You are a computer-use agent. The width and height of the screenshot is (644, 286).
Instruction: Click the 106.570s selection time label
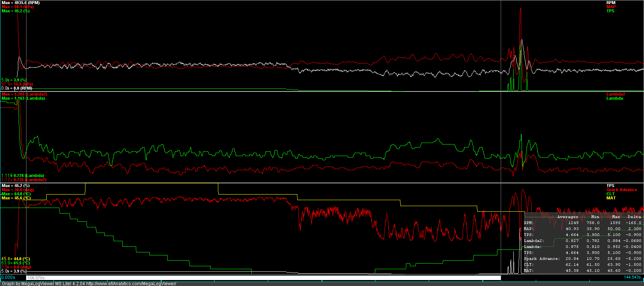tap(37, 278)
